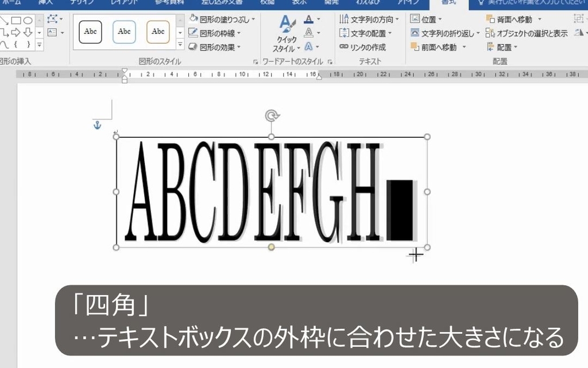Open the 位置 position menu

[x=425, y=19]
